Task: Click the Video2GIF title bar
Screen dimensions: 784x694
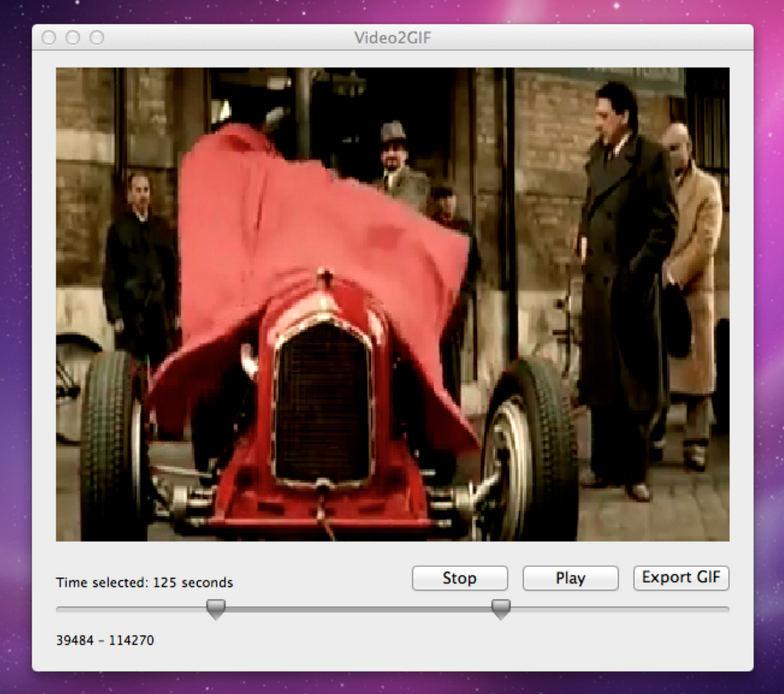Action: (392, 37)
